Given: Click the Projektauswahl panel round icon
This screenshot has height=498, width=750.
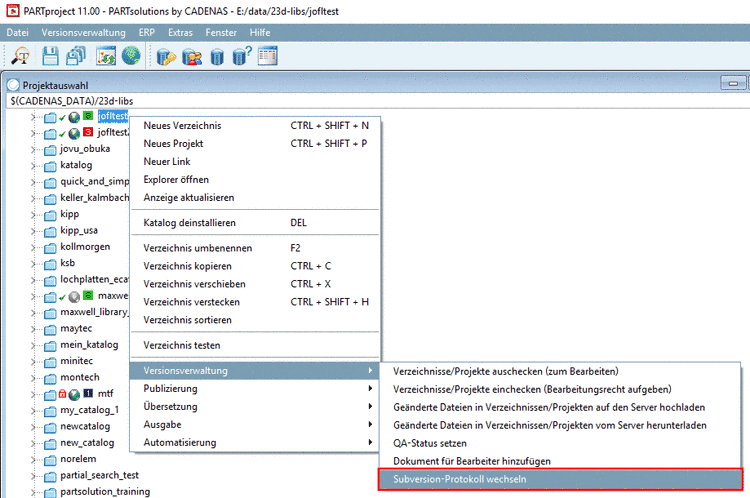Looking at the screenshot, I should point(13,85).
